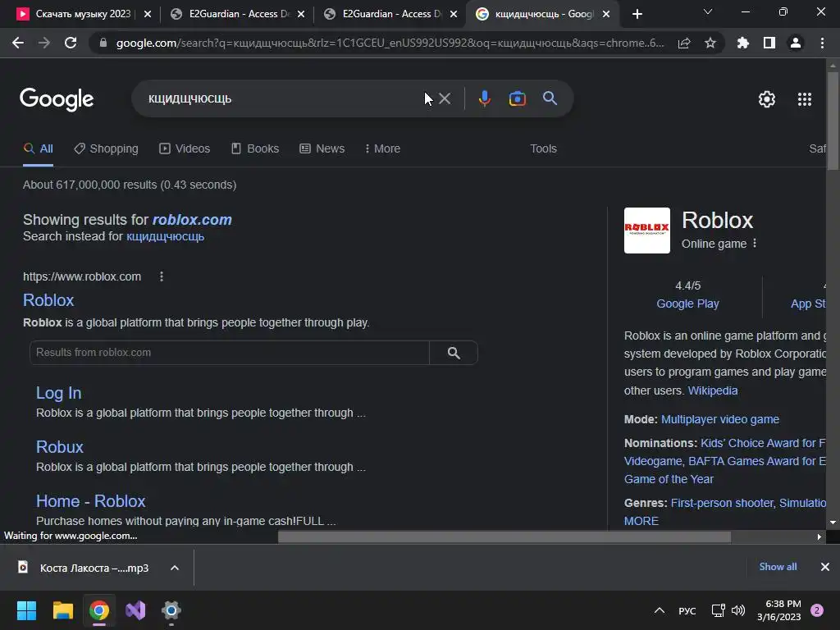840x630 pixels.
Task: Open a new browser tab
Action: 637,14
